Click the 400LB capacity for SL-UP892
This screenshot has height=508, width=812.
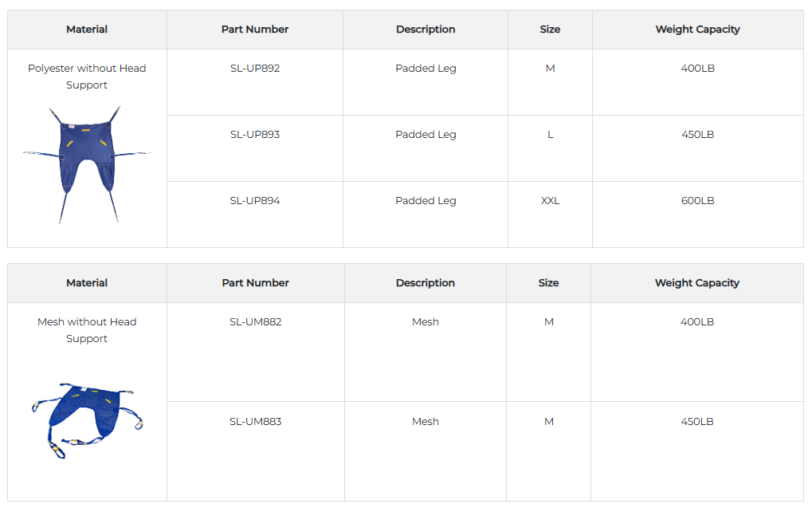(x=697, y=69)
